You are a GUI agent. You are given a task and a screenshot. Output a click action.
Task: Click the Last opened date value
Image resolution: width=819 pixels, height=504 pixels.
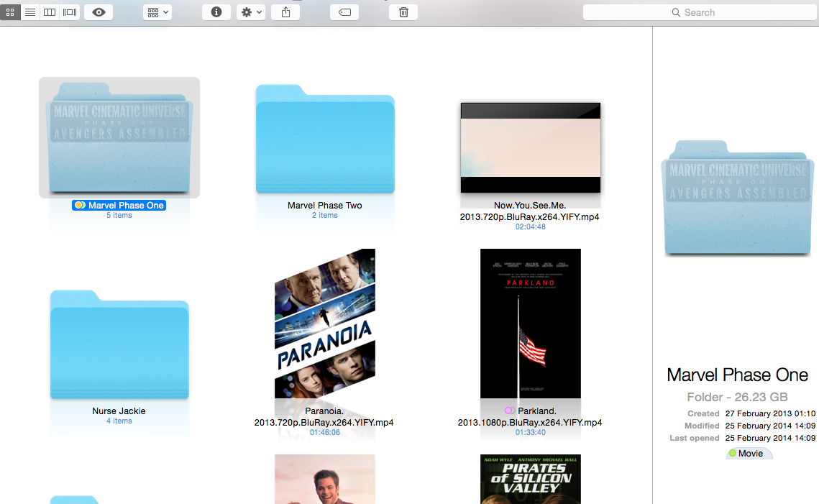tap(770, 438)
